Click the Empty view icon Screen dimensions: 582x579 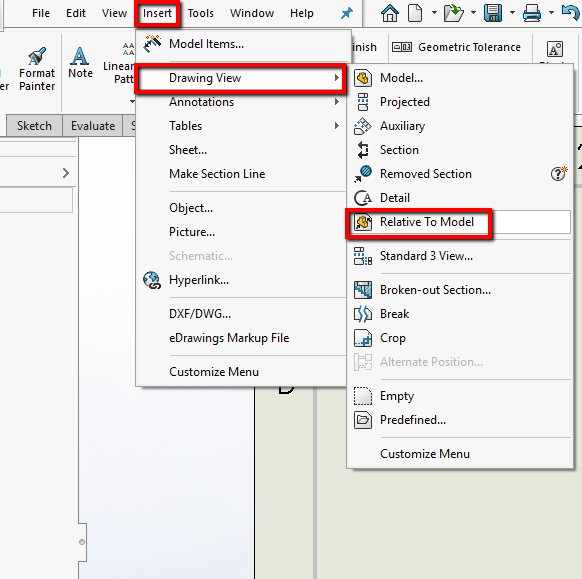click(363, 396)
